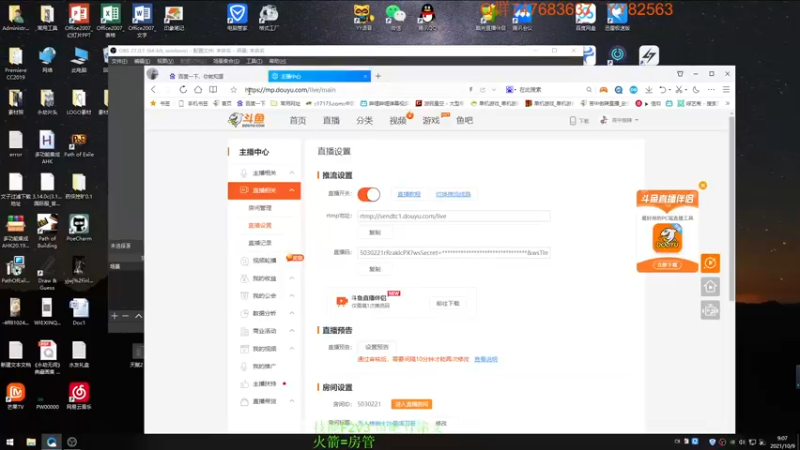Click the gray camera side button
This screenshot has width=800, height=450.
[x=710, y=310]
